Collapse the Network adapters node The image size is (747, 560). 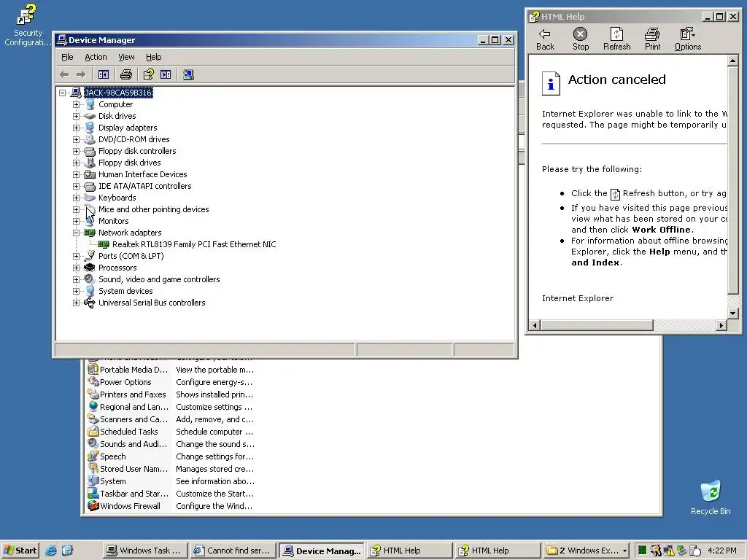[x=76, y=233]
